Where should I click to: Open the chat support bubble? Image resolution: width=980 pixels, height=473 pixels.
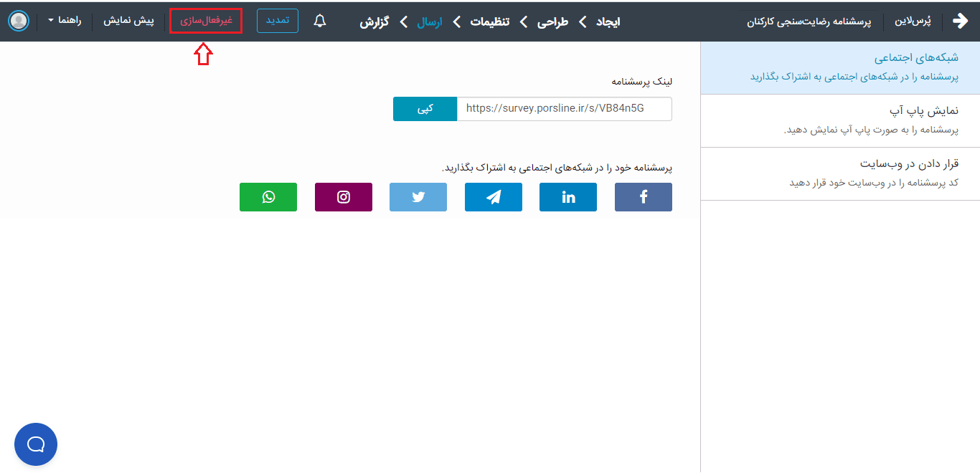[x=36, y=444]
